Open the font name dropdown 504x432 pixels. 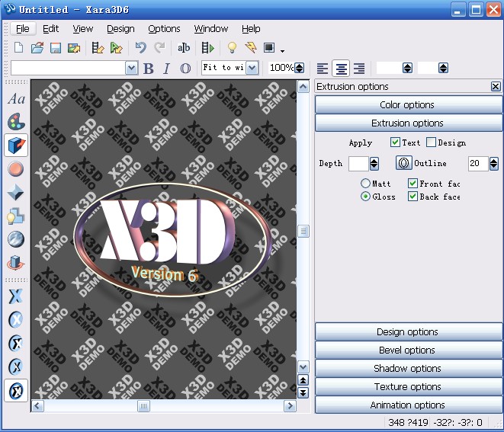coord(131,68)
